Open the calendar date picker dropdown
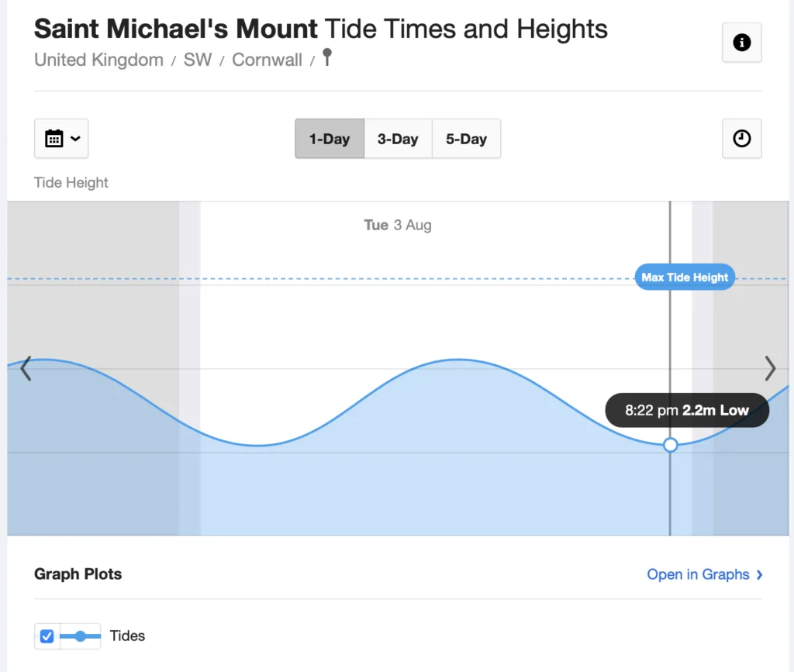The height and width of the screenshot is (672, 794). pyautogui.click(x=61, y=139)
